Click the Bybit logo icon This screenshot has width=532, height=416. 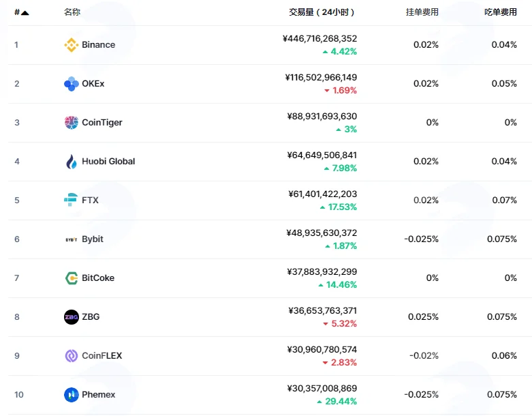tap(72, 239)
